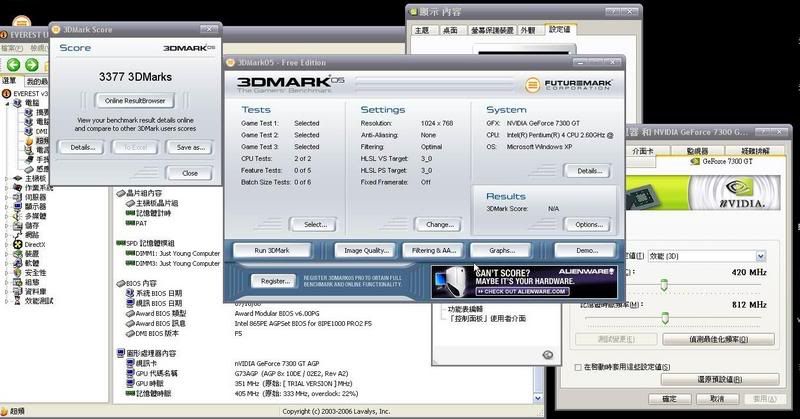Viewport: 800px width, 419px height.
Task: Select the 安全性 security icon in the tree
Action: 18,273
